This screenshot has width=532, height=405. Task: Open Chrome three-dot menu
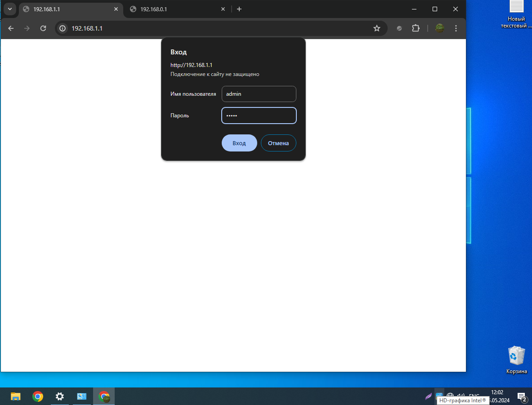point(456,28)
